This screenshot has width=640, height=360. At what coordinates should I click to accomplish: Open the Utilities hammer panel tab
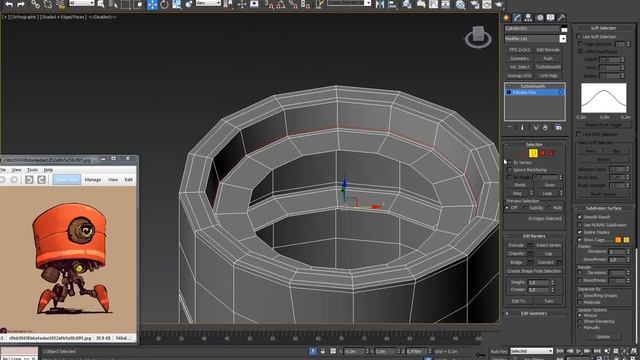561,18
